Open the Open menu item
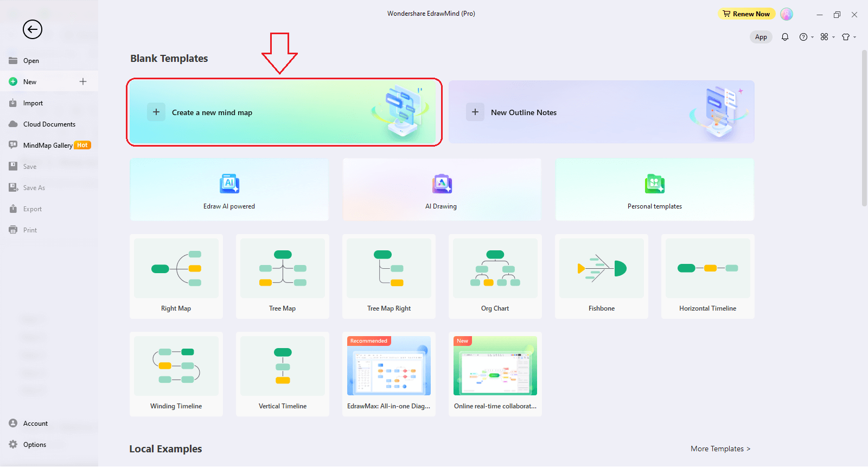Screen dimensions: 868x467 (49, 61)
